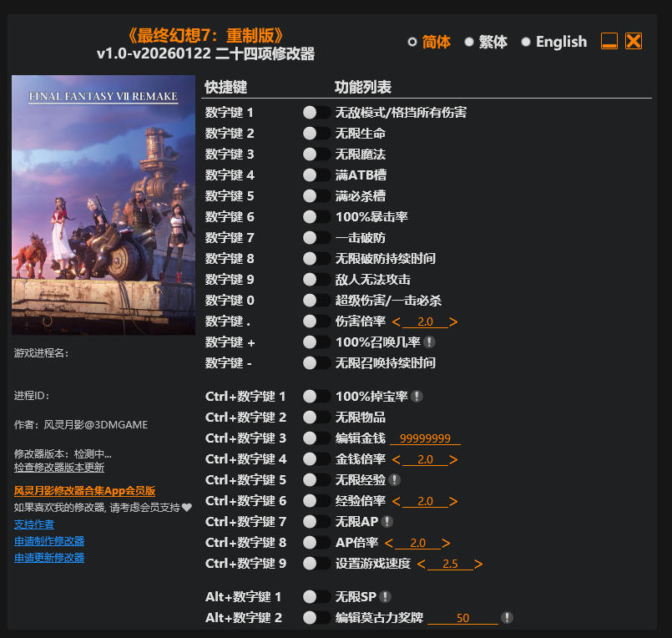Open 检查修改器版本更新 link

click(x=59, y=468)
